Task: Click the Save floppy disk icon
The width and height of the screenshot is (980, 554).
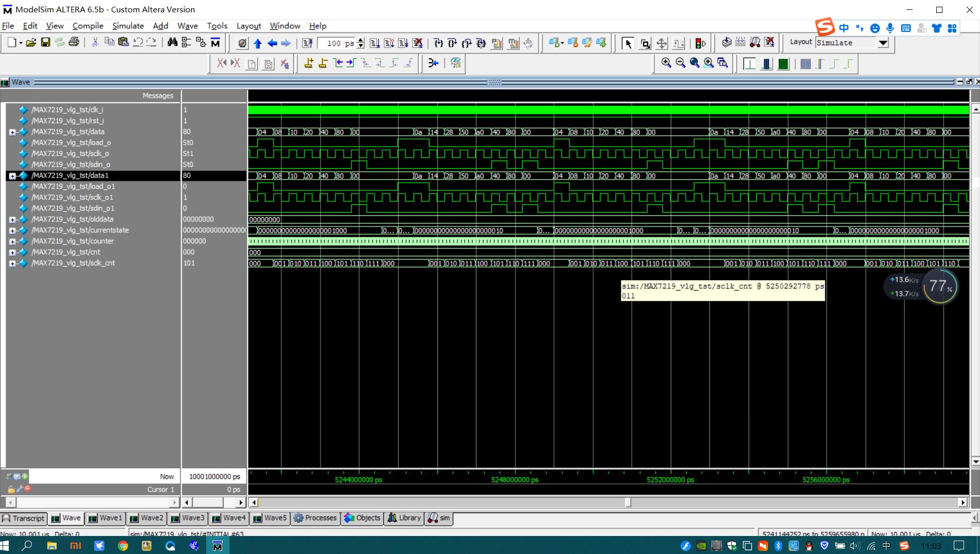Action: [x=45, y=43]
